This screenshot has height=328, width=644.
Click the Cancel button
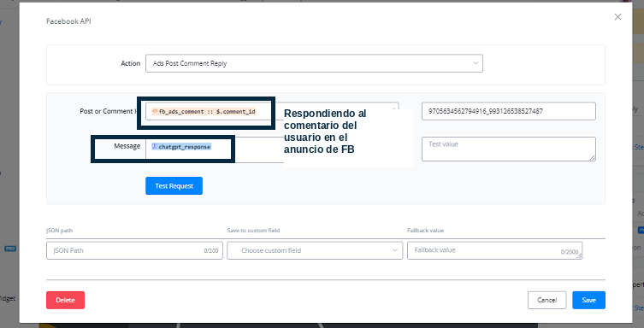point(547,300)
